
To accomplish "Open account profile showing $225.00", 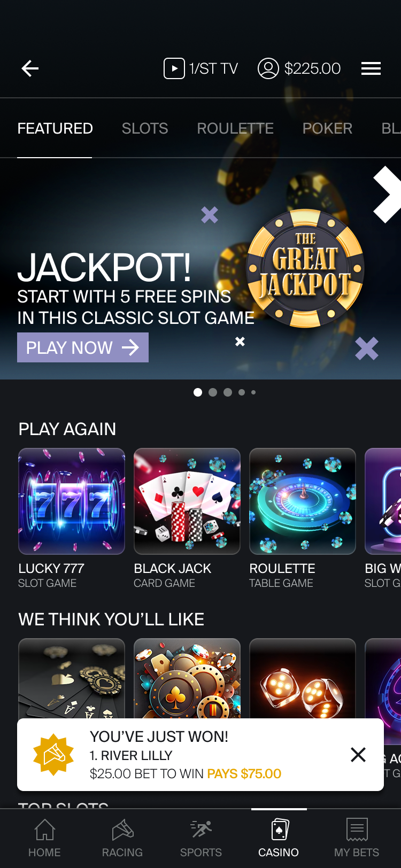I will pyautogui.click(x=299, y=68).
